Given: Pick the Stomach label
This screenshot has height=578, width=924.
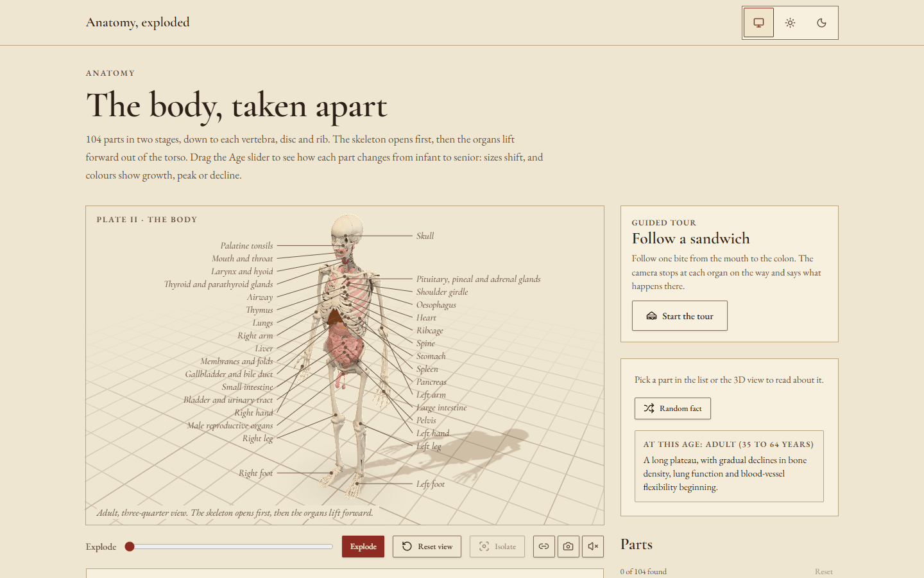Looking at the screenshot, I should [431, 356].
